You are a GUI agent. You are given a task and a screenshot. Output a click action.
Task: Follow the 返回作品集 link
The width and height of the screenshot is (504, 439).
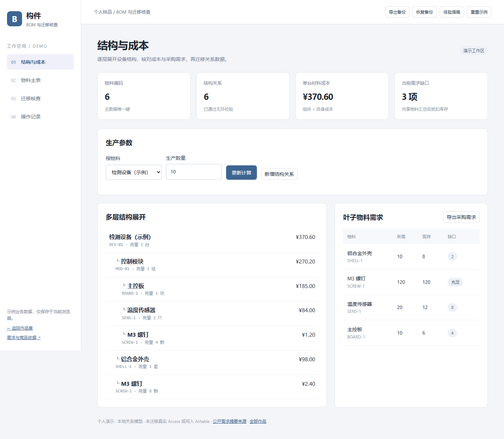(20, 328)
